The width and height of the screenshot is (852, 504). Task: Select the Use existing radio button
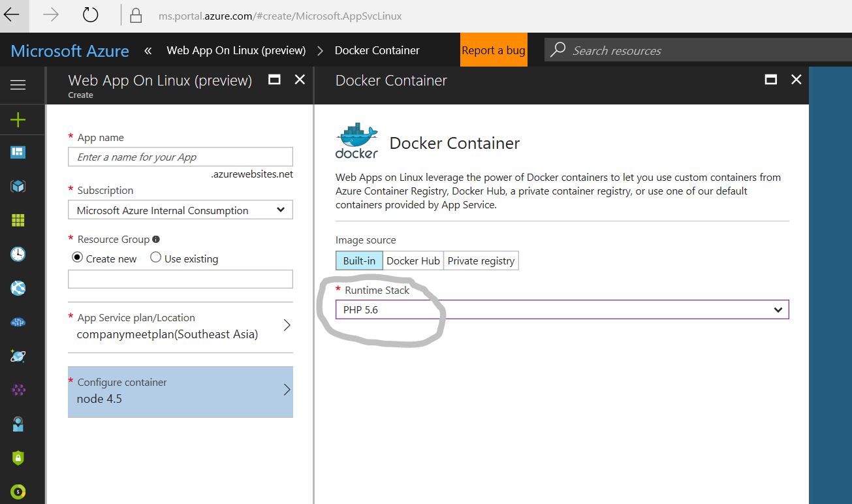[155, 257]
